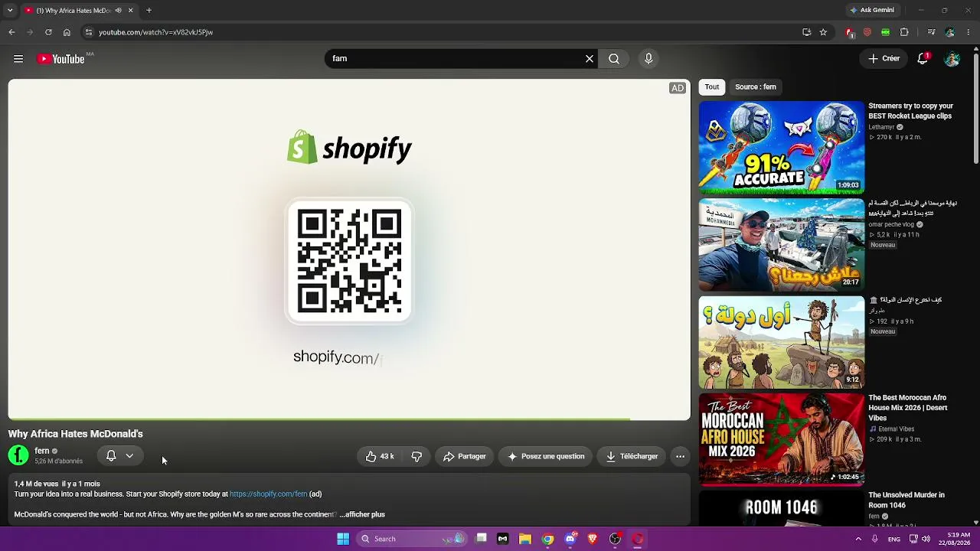Click the Créer button
980x551 pixels.
pos(884,59)
